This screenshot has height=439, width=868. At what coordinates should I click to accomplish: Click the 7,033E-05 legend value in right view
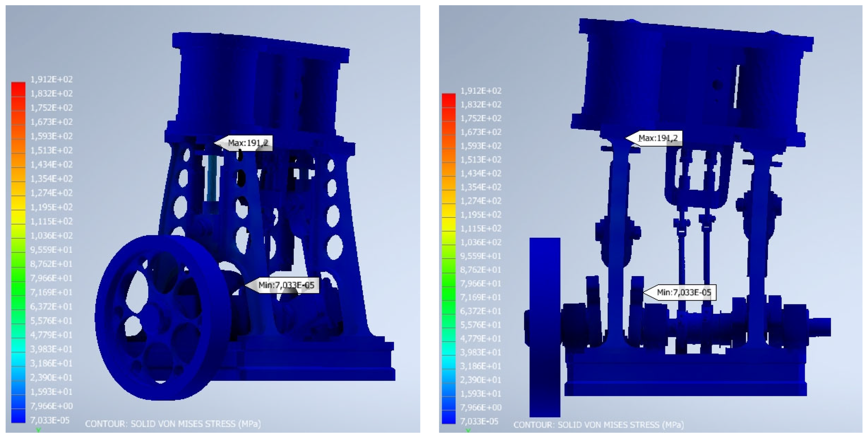[479, 421]
